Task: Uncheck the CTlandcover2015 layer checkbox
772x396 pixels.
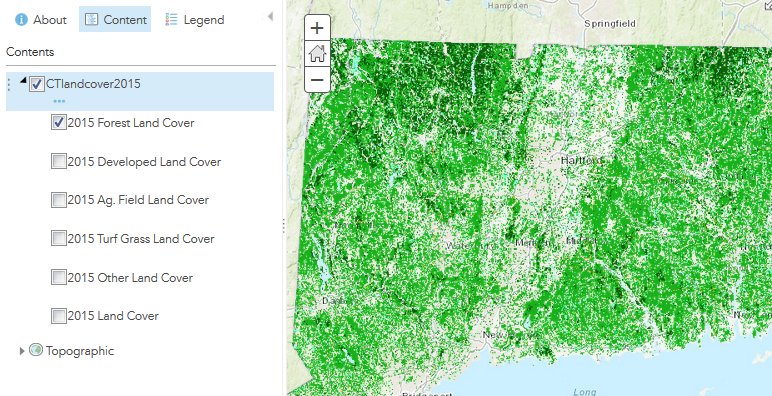Action: tap(36, 84)
